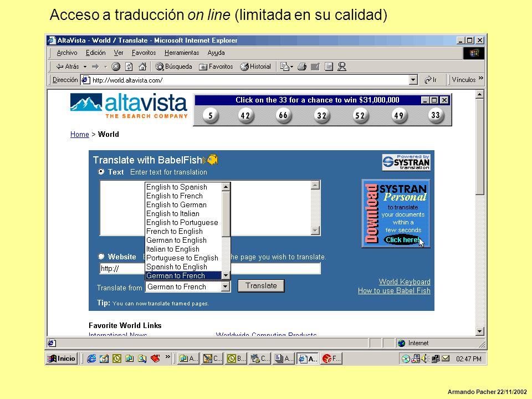Select English to German in list

point(176,204)
